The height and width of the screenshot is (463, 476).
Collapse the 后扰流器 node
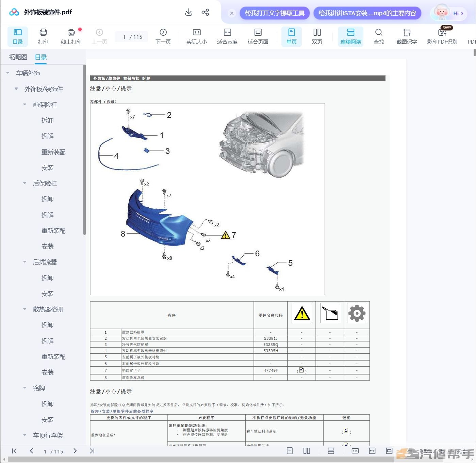24,262
